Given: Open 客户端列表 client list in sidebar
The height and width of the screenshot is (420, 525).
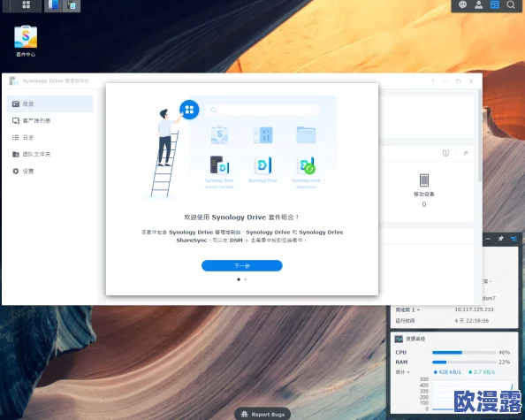Looking at the screenshot, I should click(x=49, y=120).
